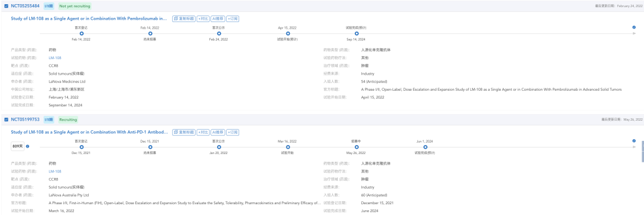
Task: Select the Feb 14, 2022 尚未招募 timeline marker
Action: coord(150,33)
